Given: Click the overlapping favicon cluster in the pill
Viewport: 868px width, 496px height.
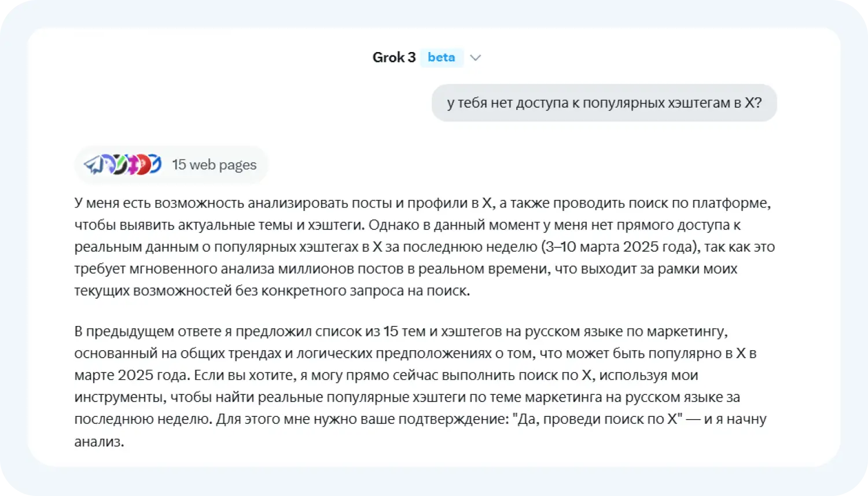Looking at the screenshot, I should point(123,164).
